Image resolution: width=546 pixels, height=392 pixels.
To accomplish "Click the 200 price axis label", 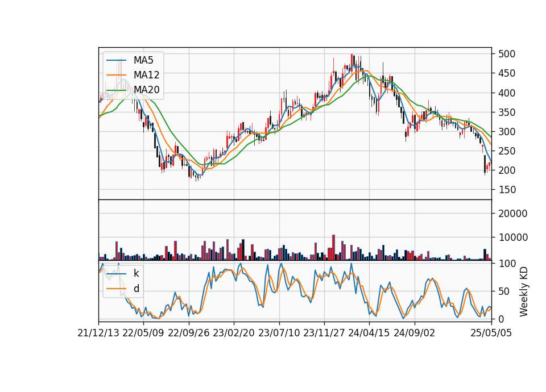I will pyautogui.click(x=507, y=170).
